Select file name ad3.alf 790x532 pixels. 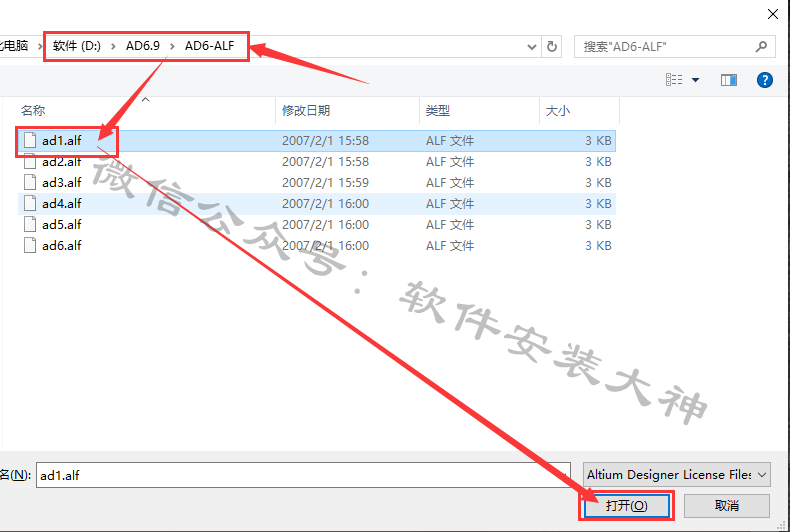tap(61, 182)
